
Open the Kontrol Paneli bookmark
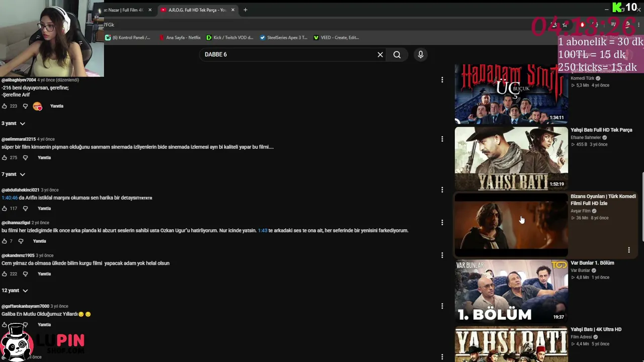[128, 38]
